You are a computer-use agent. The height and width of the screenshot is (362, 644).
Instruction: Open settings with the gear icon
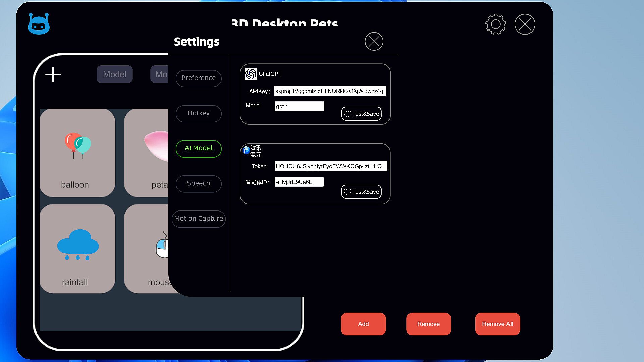point(495,24)
